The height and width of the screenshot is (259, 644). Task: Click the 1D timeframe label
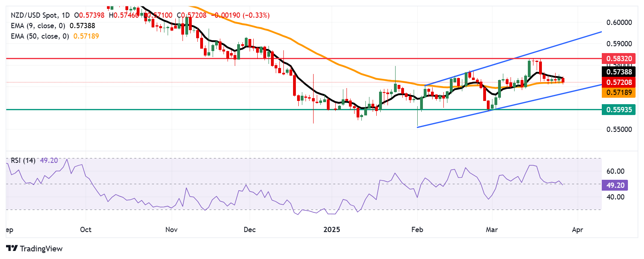pyautogui.click(x=66, y=15)
